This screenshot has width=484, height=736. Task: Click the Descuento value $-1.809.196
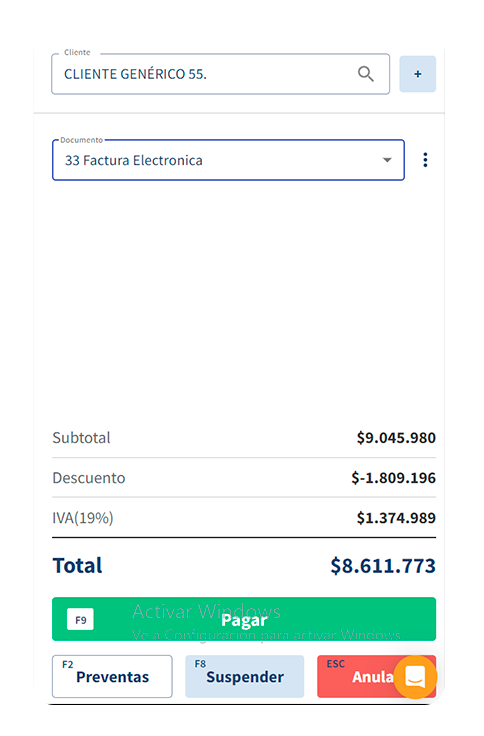[x=393, y=478]
